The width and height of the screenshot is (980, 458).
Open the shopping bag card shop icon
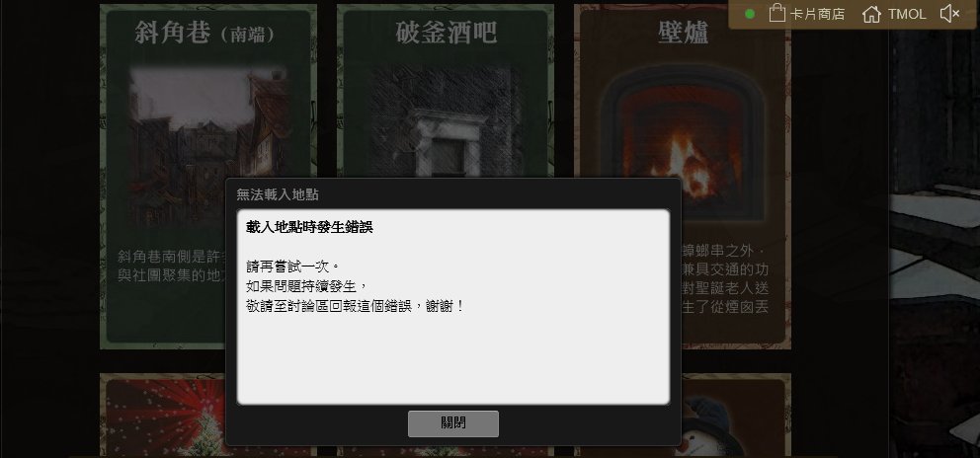coord(776,14)
